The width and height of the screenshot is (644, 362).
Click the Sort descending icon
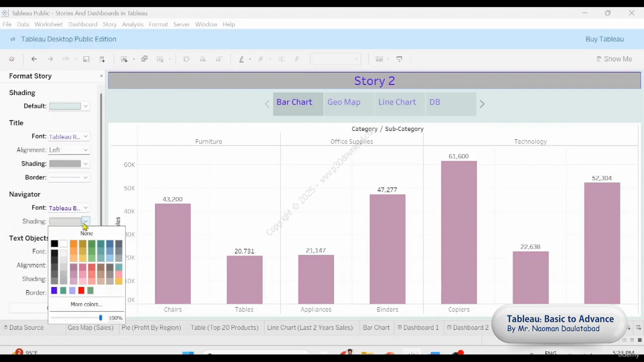(x=219, y=59)
